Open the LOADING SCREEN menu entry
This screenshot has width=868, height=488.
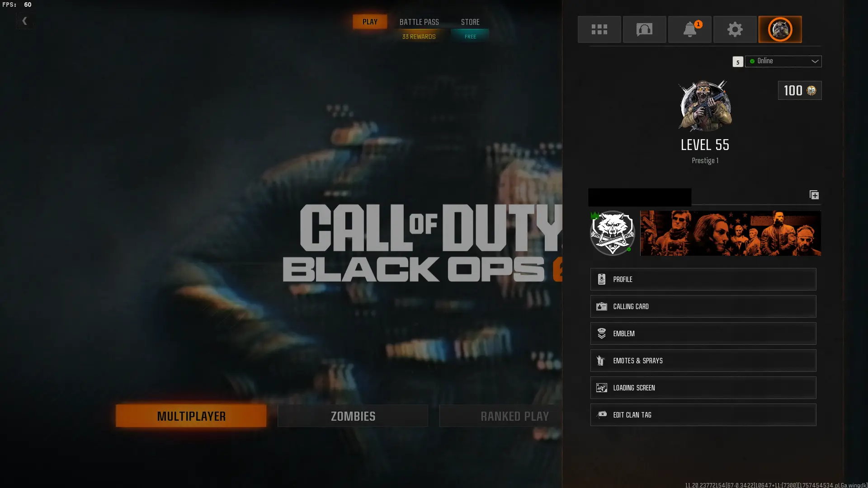703,388
